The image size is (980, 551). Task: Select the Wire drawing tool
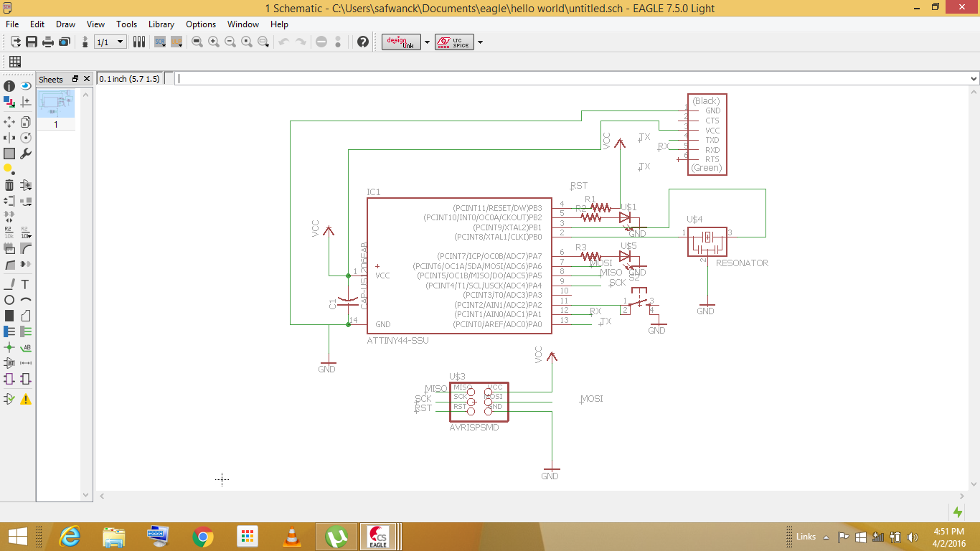pyautogui.click(x=9, y=284)
